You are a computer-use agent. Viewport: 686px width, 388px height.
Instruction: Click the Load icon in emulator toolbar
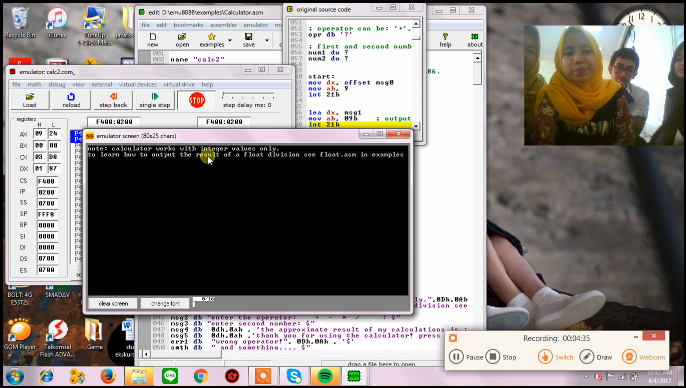(x=29, y=100)
